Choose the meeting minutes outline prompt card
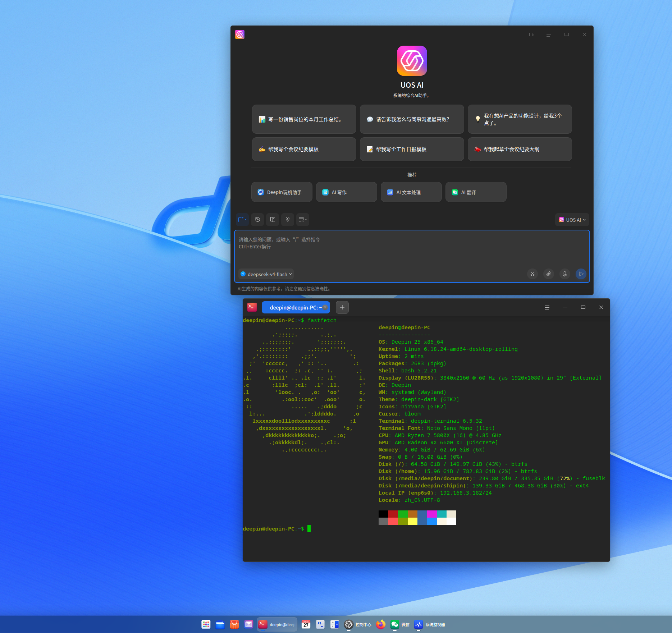The width and height of the screenshot is (672, 633). tap(520, 149)
